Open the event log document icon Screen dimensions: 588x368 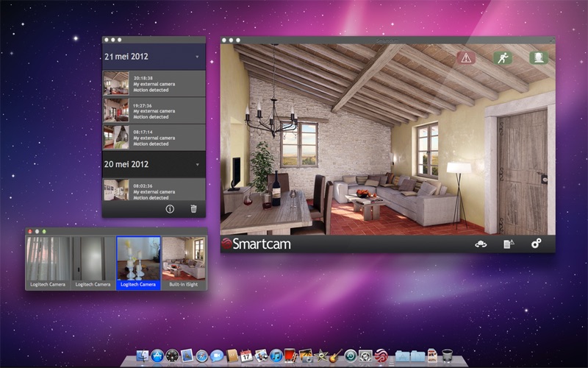[x=509, y=244]
